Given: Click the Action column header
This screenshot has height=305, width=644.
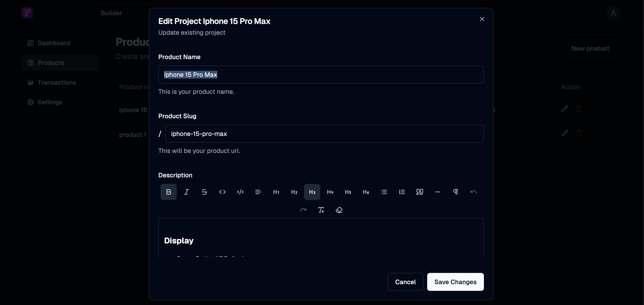Looking at the screenshot, I should point(570,87).
